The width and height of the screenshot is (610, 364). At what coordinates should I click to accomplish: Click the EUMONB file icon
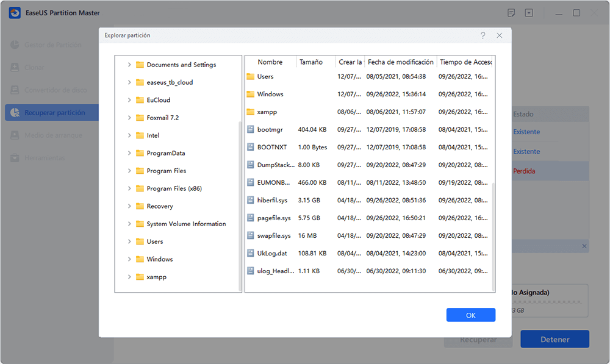[251, 182]
